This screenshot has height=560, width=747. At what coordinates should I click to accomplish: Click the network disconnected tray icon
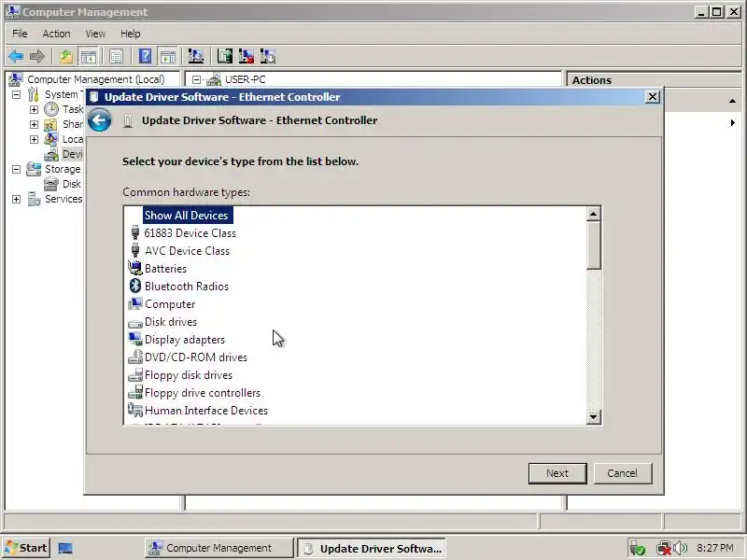[x=664, y=549]
